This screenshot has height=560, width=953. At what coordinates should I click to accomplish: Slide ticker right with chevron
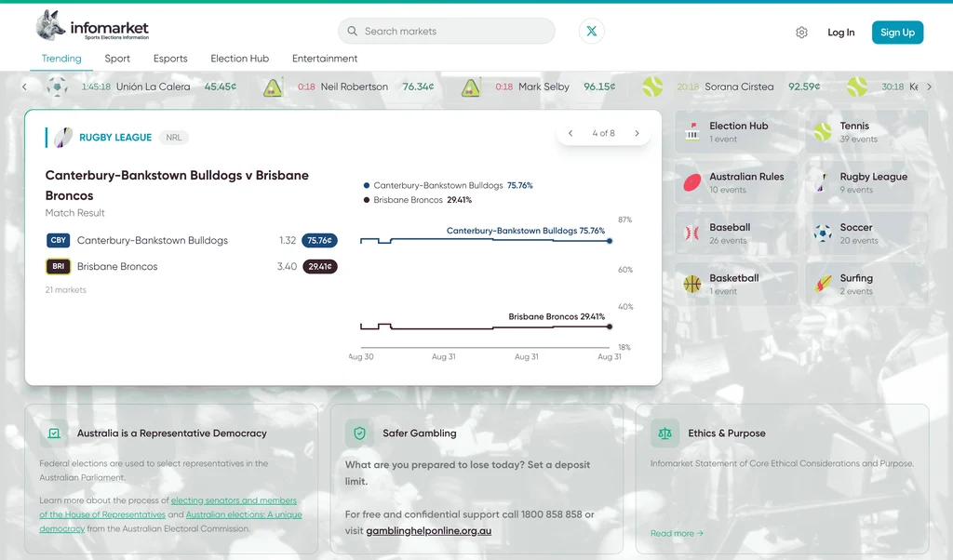pos(929,87)
